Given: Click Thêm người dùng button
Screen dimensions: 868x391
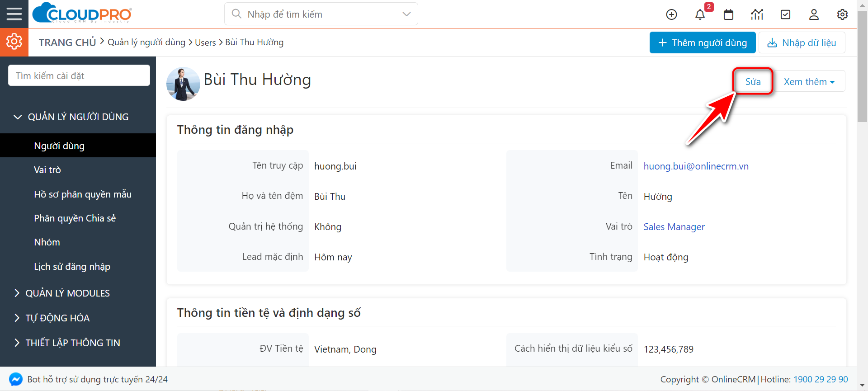Looking at the screenshot, I should coord(703,42).
